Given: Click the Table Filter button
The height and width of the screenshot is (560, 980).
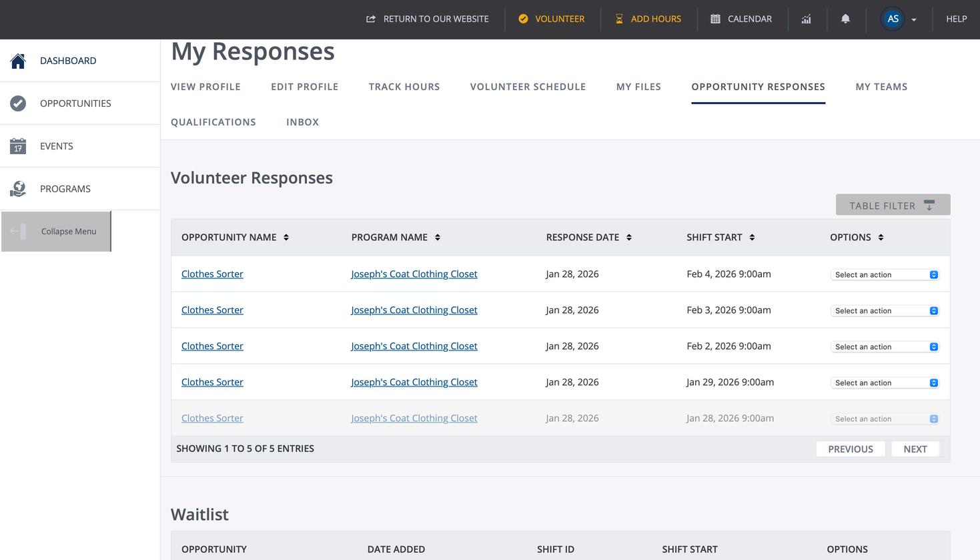Looking at the screenshot, I should (x=893, y=205).
